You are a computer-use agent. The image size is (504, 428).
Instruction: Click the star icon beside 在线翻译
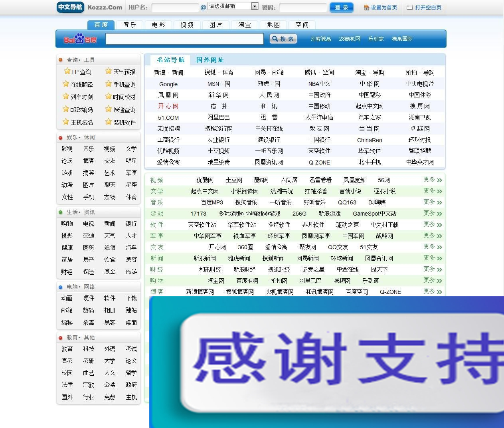[66, 84]
